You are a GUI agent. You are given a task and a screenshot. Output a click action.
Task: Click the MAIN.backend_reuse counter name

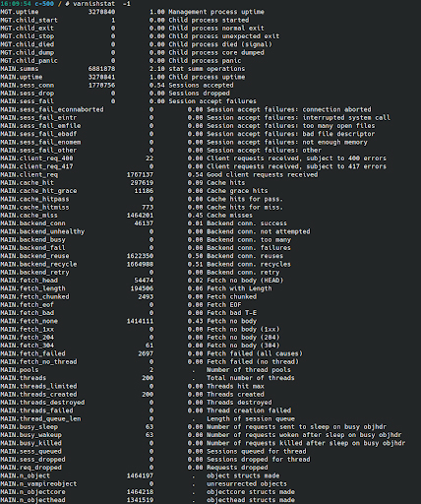pos(34,256)
